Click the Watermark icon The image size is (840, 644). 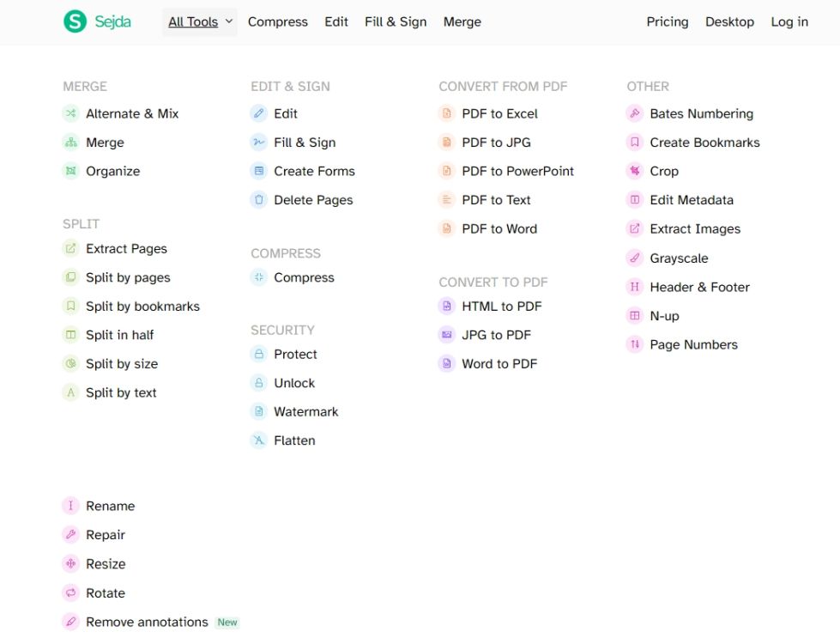[259, 411]
